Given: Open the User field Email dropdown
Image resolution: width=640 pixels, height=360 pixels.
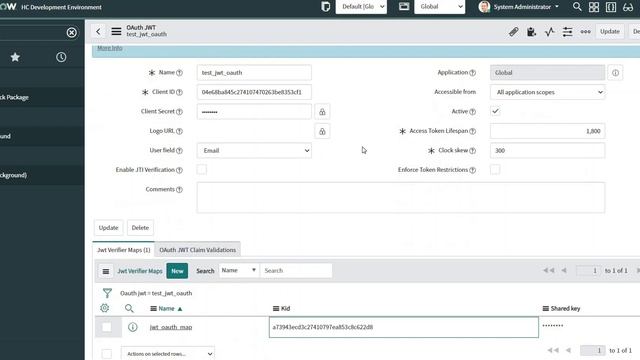Looking at the screenshot, I should pos(254,151).
